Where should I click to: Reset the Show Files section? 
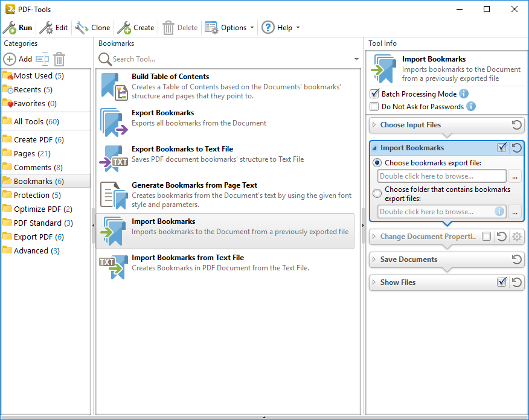pyautogui.click(x=516, y=282)
